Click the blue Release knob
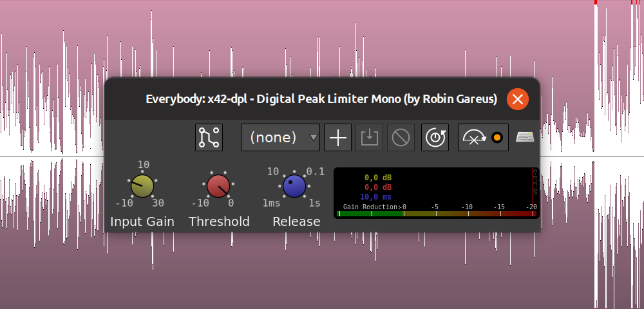The width and height of the screenshot is (644, 309). point(294,186)
